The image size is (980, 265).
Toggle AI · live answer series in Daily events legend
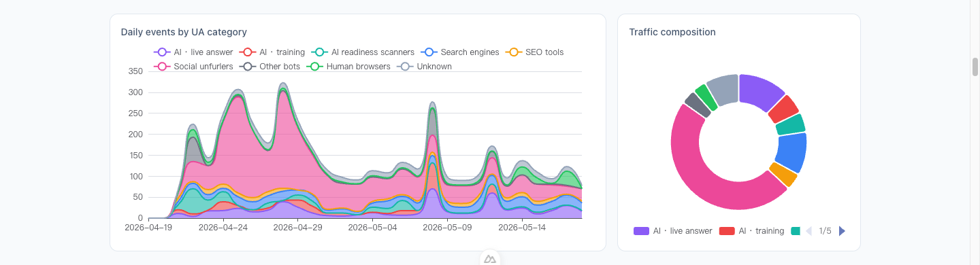point(194,52)
